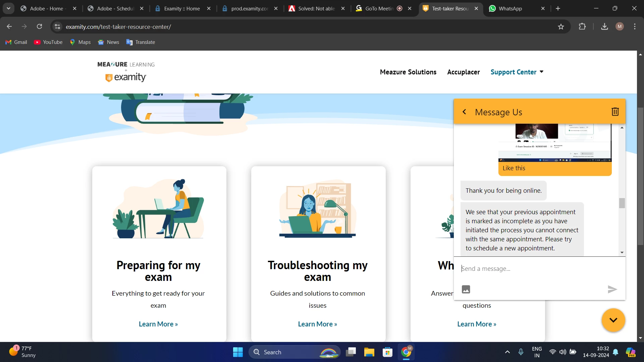Open Chrome extensions puzzle icon

[x=582, y=26]
